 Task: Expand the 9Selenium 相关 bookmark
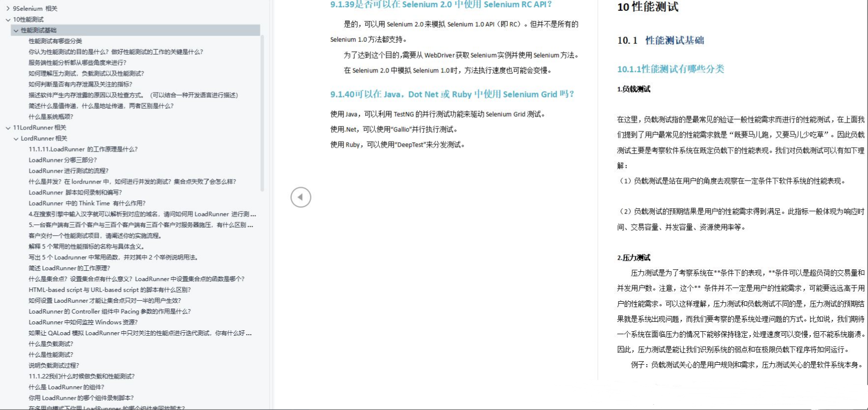pos(8,8)
